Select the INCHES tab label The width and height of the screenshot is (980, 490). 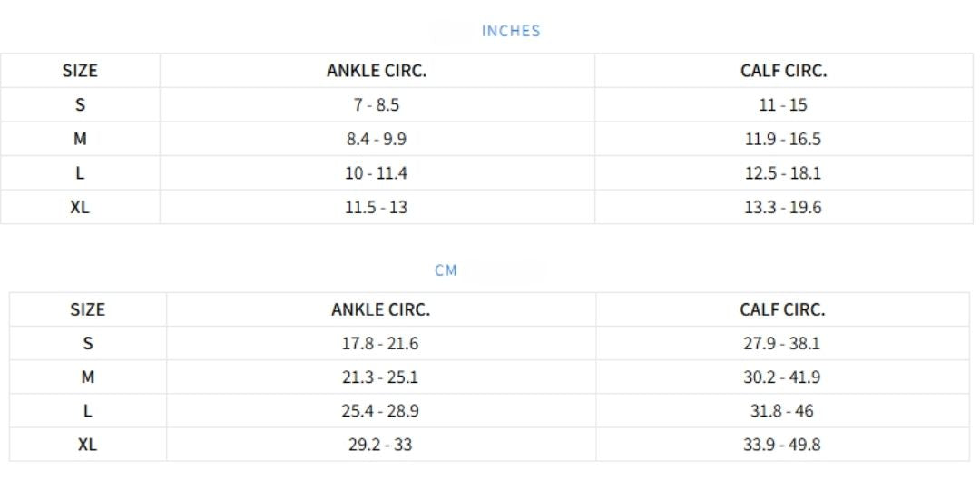tap(511, 31)
